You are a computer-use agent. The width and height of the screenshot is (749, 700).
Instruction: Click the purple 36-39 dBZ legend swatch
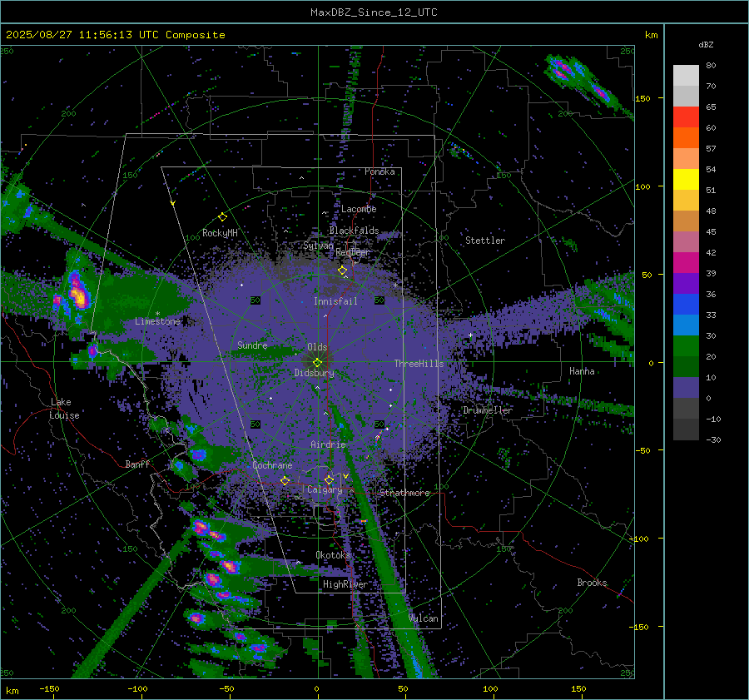[x=686, y=284]
